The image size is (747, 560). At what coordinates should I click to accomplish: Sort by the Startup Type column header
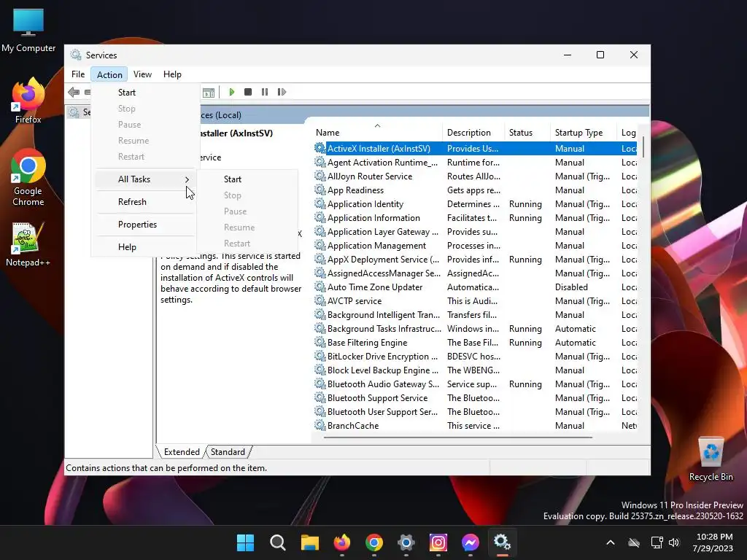pyautogui.click(x=584, y=133)
